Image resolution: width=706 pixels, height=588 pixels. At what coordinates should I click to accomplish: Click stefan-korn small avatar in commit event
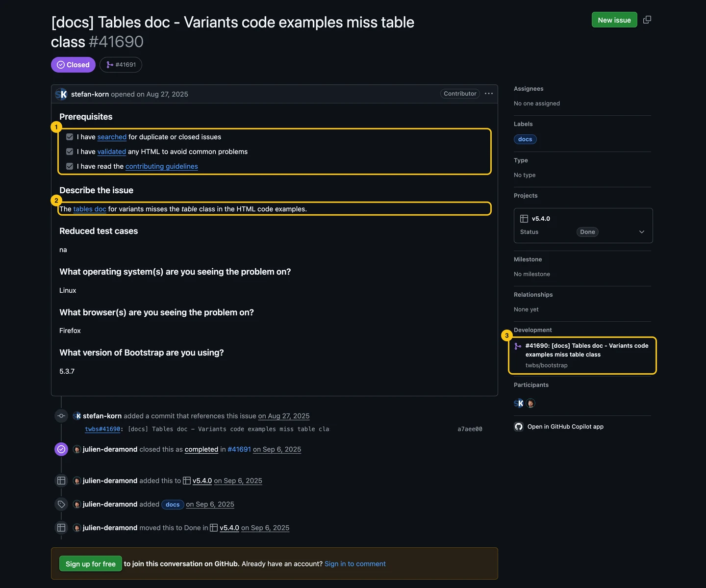(77, 416)
